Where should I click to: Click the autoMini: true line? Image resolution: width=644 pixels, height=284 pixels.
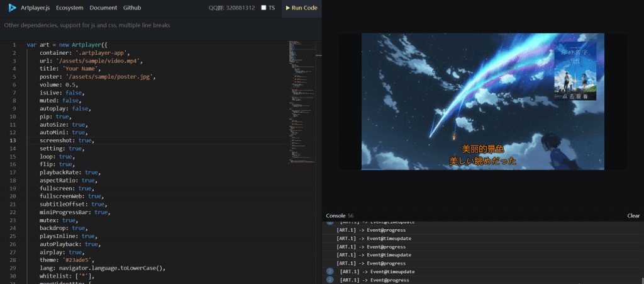64,132
